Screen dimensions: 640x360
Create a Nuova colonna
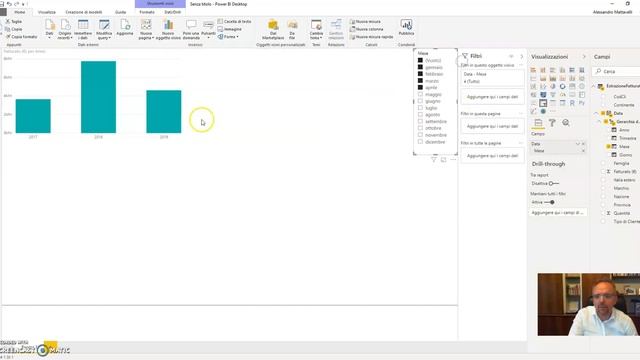click(x=367, y=29)
